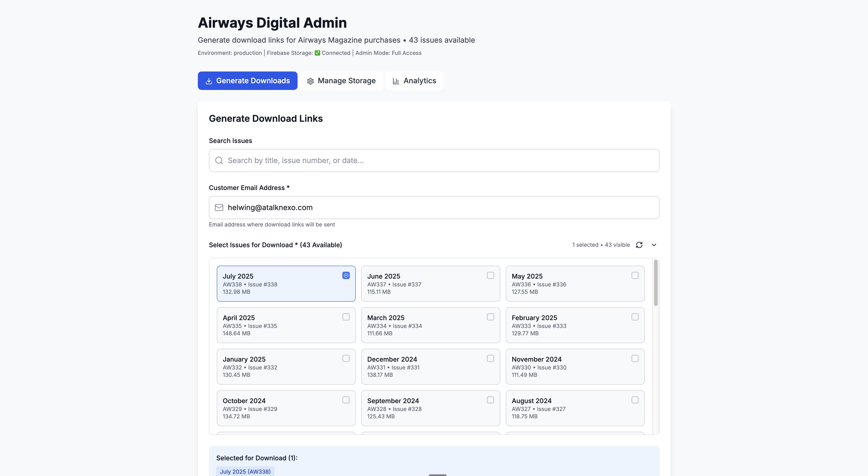The width and height of the screenshot is (868, 476).
Task: Click the issue list vertical scrollbar
Action: pos(655,283)
